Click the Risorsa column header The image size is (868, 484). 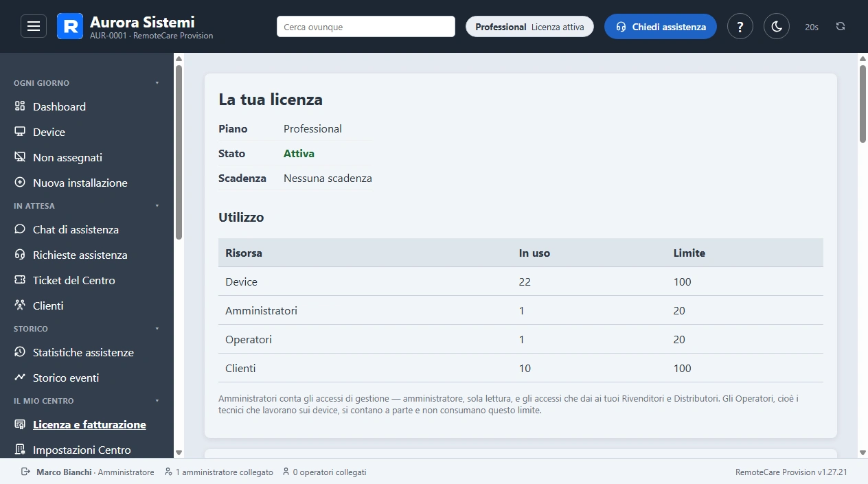[x=244, y=253]
